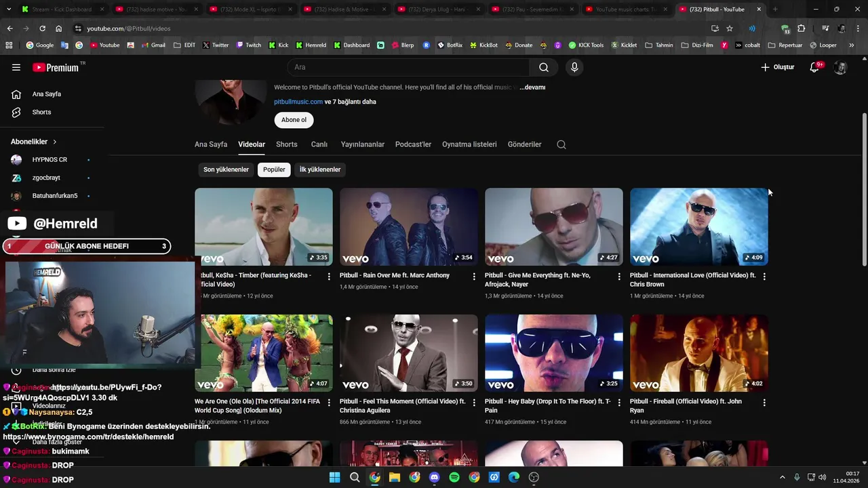
Task: Click the search magnifier button
Action: click(x=544, y=67)
